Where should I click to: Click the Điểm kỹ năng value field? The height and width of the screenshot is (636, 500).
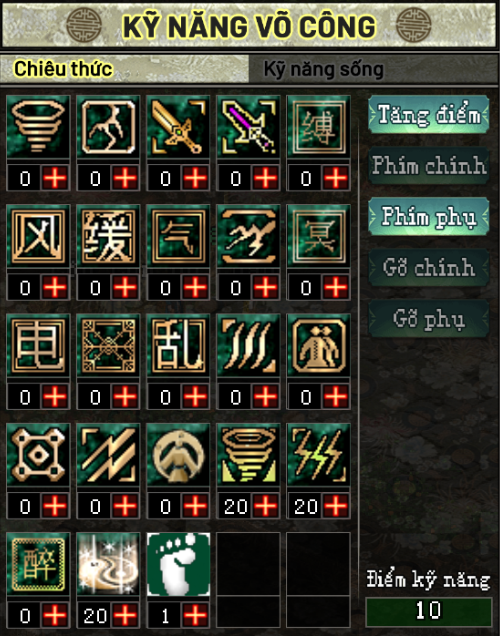[429, 612]
